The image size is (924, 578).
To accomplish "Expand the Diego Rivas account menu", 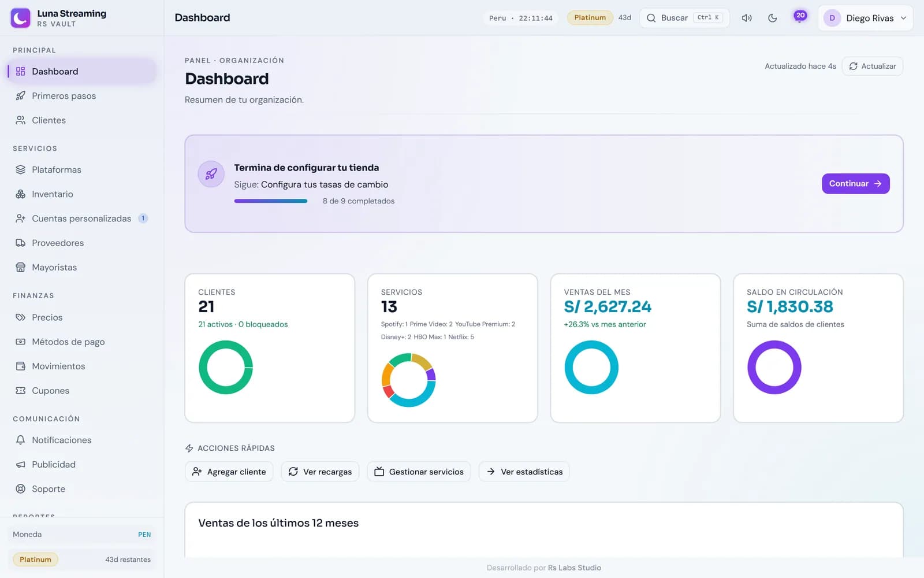I will (x=865, y=18).
